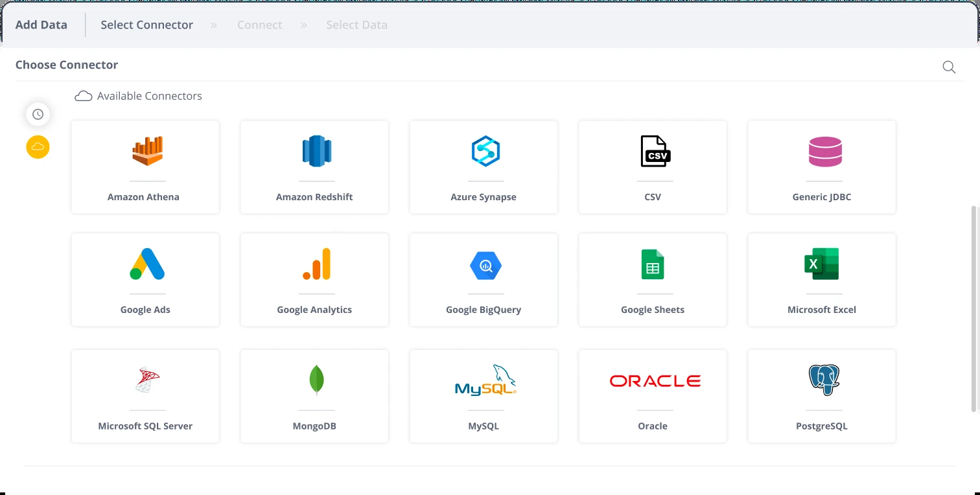Pick the Azure Synapse connector

click(484, 167)
